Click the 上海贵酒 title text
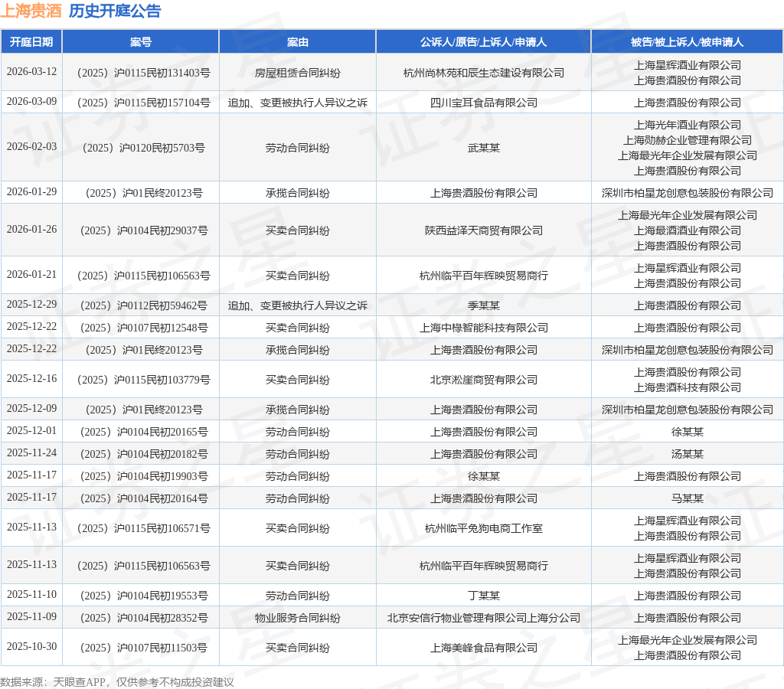The width and height of the screenshot is (784, 689). pos(31,11)
